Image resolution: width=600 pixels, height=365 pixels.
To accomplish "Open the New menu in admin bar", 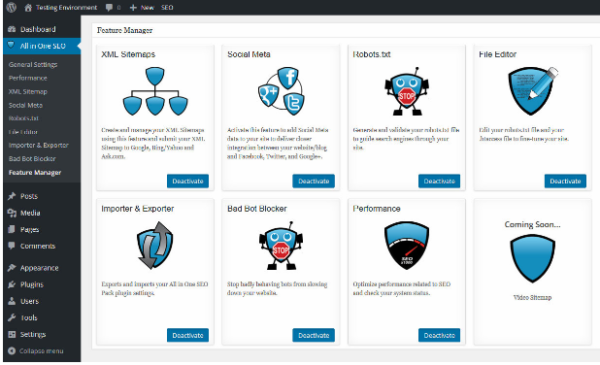I will (142, 7).
